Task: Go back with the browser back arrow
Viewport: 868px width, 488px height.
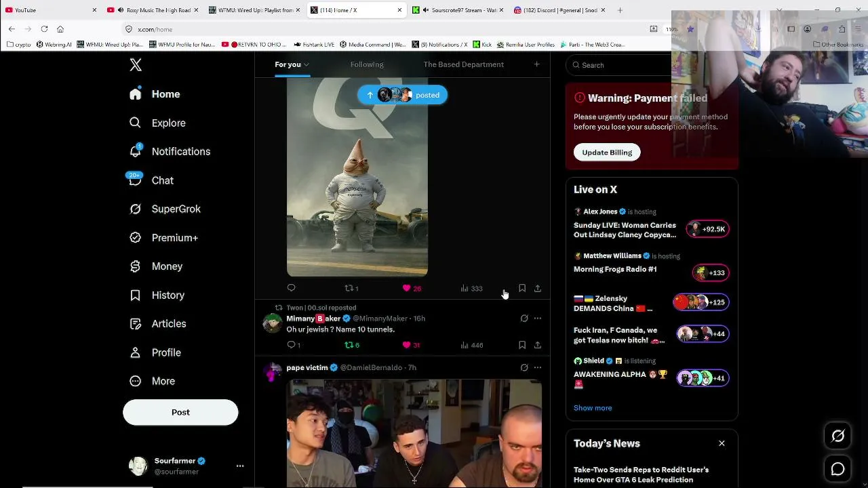Action: [12, 29]
